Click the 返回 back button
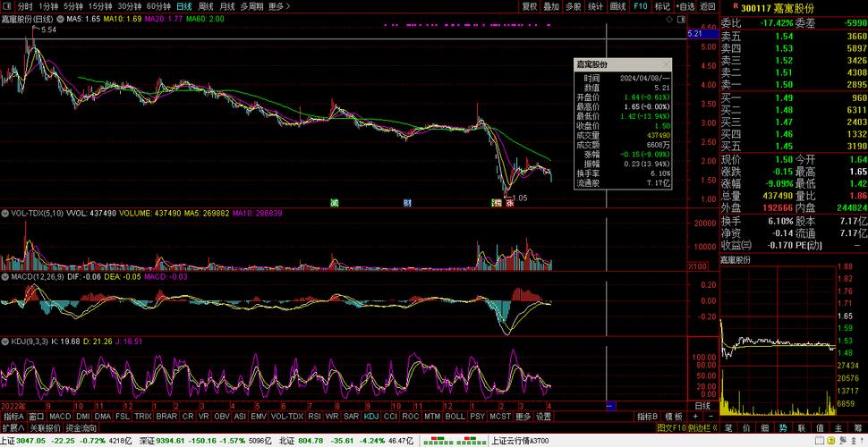Viewport: 868px width, 447px height. tap(708, 6)
